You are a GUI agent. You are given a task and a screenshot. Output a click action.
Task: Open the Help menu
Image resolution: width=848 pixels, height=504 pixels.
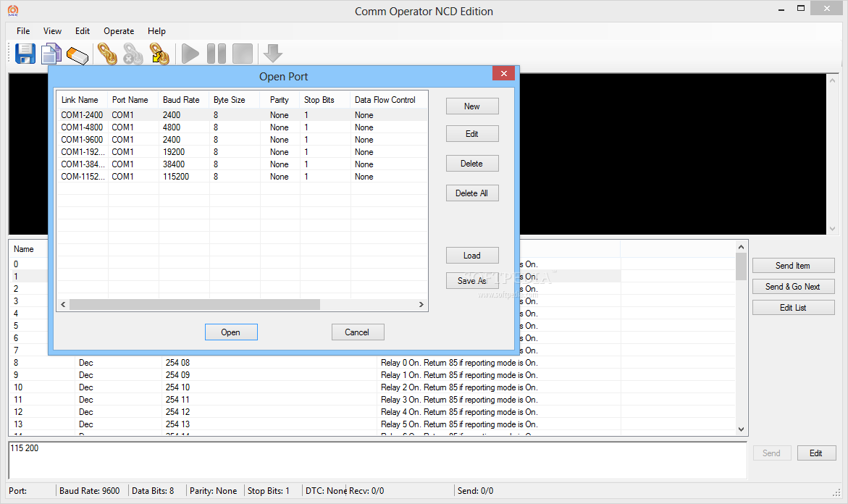(x=157, y=31)
